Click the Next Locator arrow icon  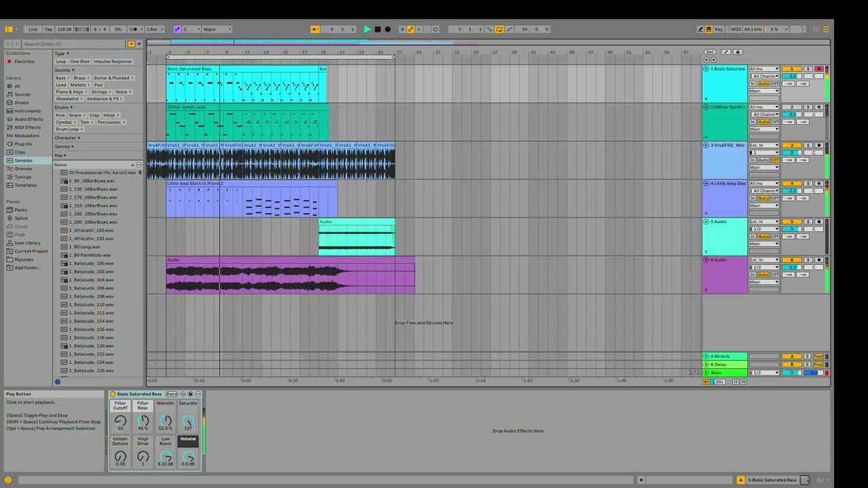click(x=713, y=60)
